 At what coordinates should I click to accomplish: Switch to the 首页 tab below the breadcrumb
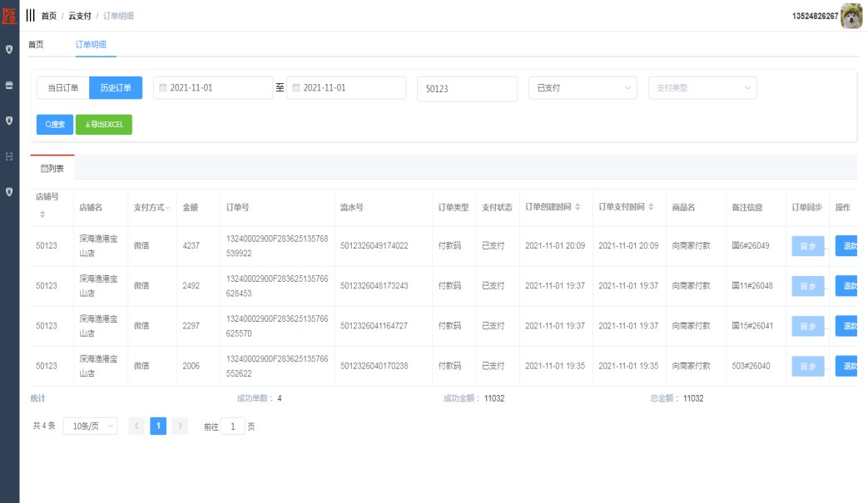point(36,45)
